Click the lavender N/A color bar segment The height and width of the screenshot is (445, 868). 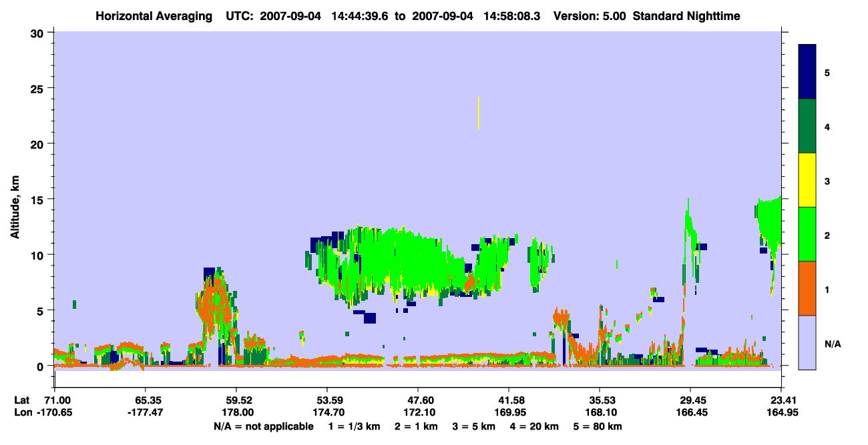[x=807, y=342]
